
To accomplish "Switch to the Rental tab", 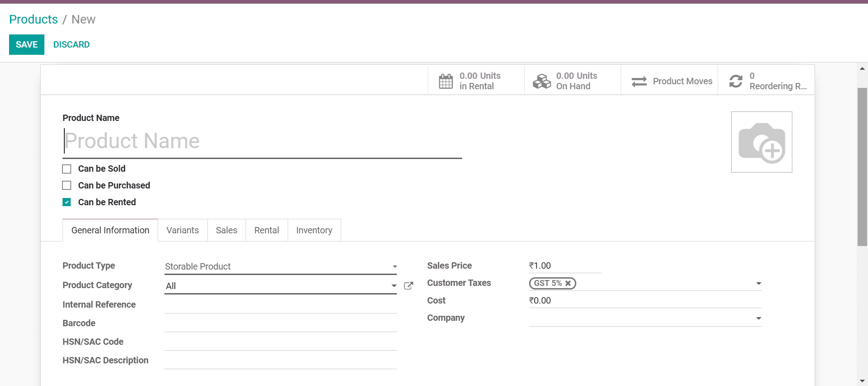I will [x=267, y=230].
